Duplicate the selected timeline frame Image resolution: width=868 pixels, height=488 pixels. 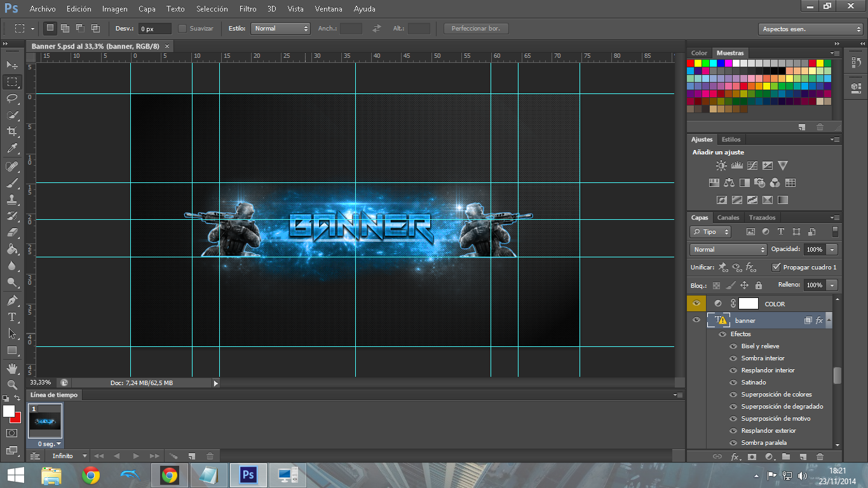pyautogui.click(x=191, y=456)
